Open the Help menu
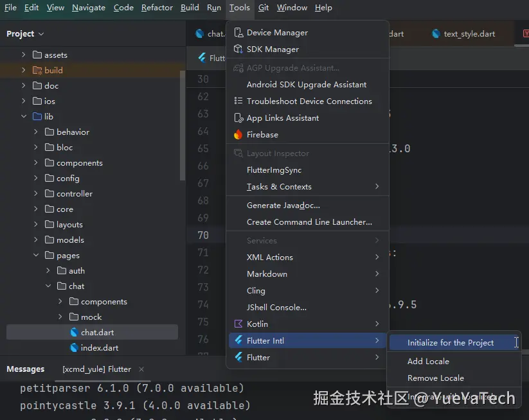 coord(323,8)
